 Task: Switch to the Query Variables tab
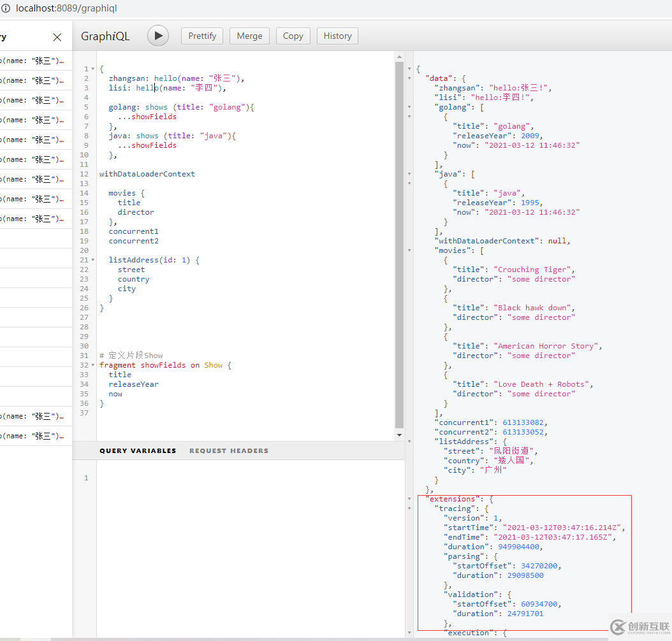pos(138,450)
